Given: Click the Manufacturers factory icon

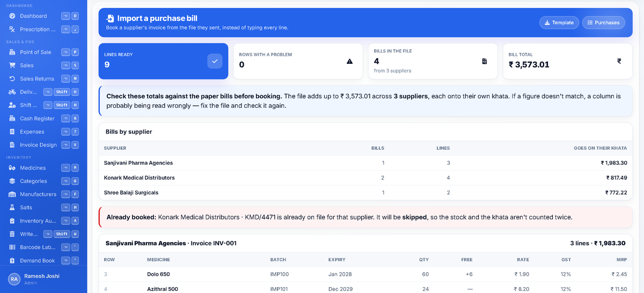Looking at the screenshot, I should [x=12, y=194].
